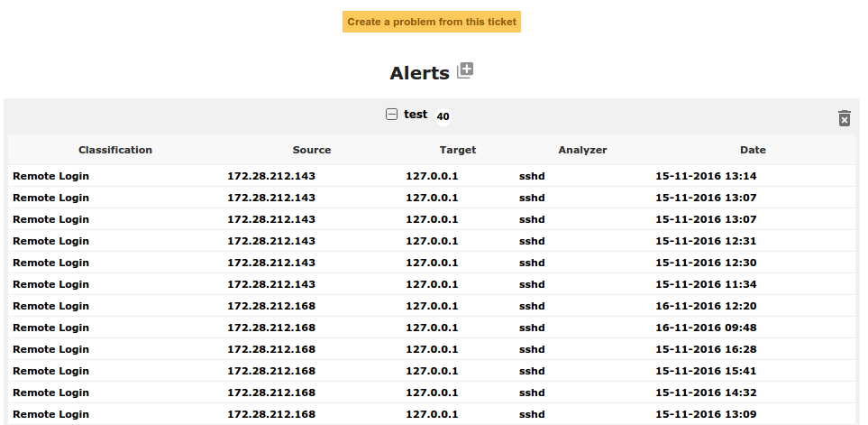Click Remote Login in the 14:32 row
This screenshot has height=425, width=868.
coord(51,393)
